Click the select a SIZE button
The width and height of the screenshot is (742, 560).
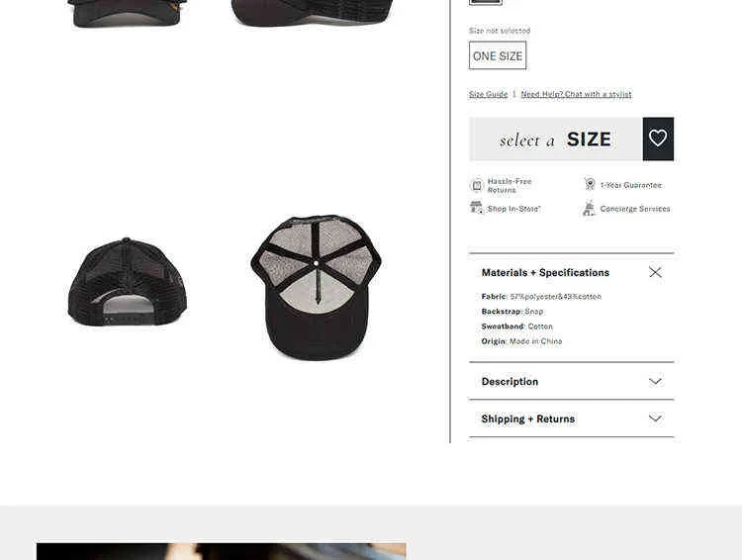click(x=556, y=140)
